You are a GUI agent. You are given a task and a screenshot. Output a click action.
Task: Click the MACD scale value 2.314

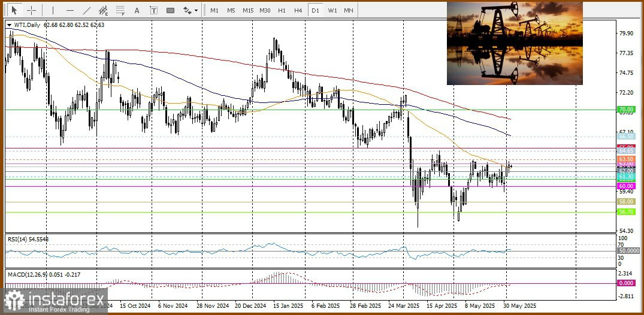[626, 273]
